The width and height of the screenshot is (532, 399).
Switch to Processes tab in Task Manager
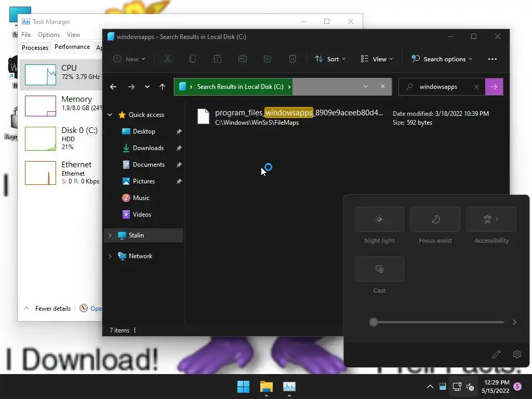pyautogui.click(x=35, y=47)
